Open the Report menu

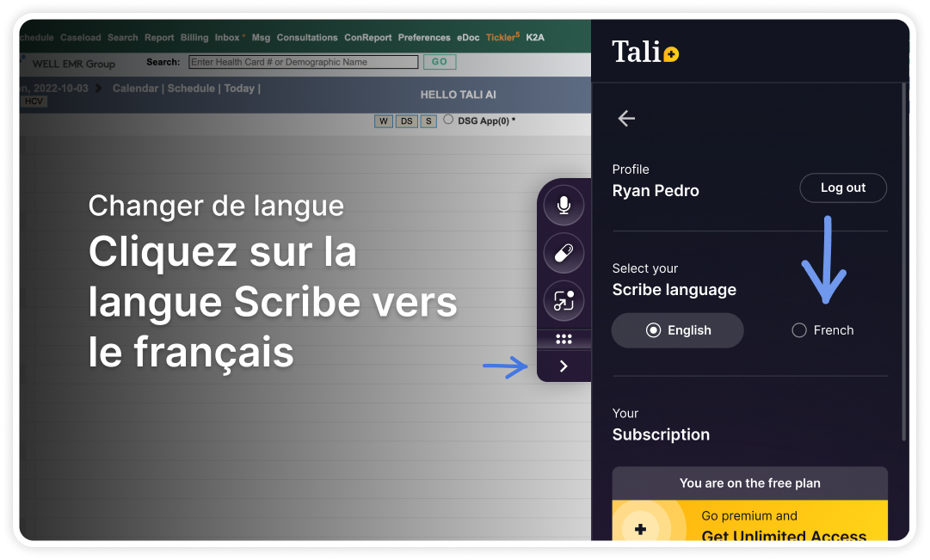[x=159, y=37]
